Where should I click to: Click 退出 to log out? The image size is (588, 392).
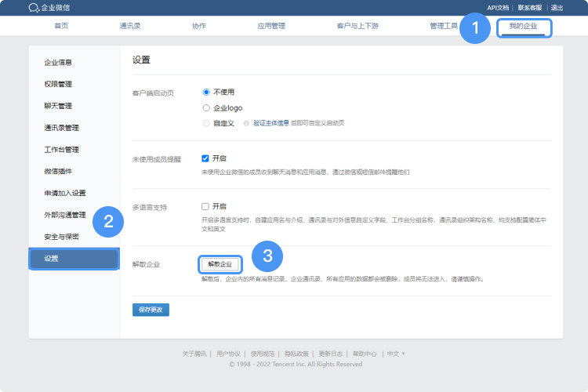pos(557,8)
